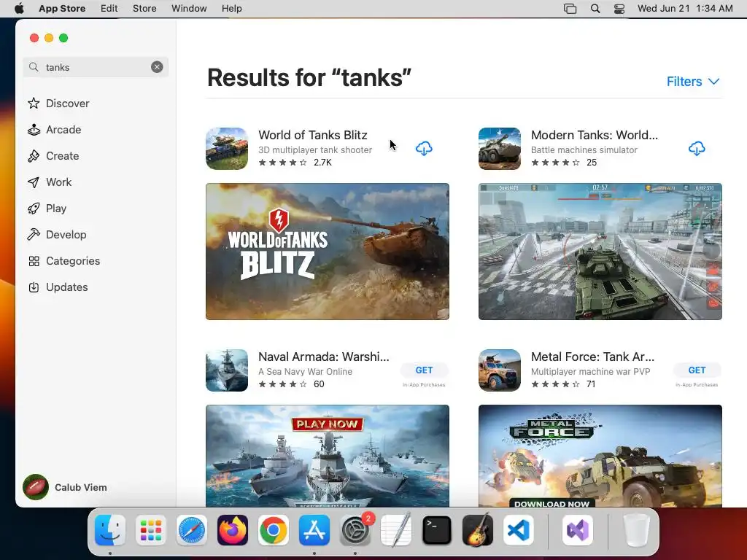
Task: View the Naval Armada Play Now banner
Action: pos(328,456)
